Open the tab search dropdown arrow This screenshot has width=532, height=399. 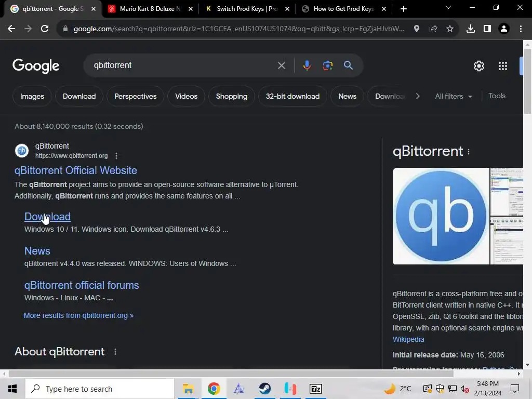pyautogui.click(x=448, y=7)
